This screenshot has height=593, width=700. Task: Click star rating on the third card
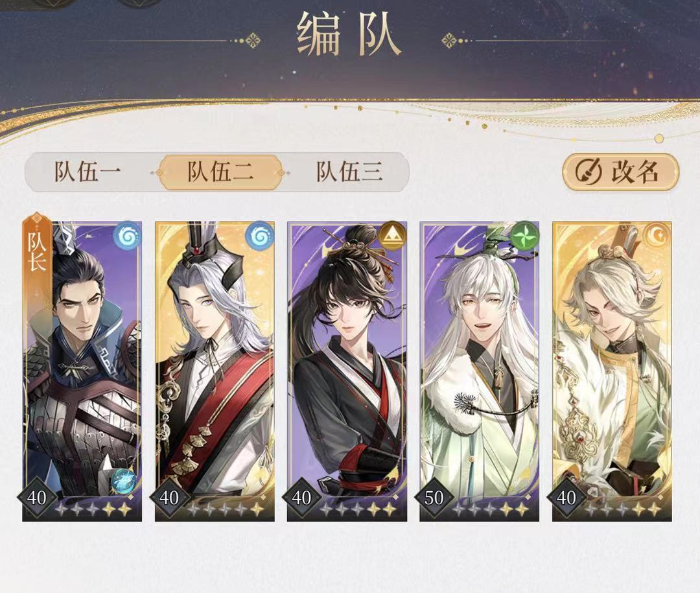coord(358,509)
